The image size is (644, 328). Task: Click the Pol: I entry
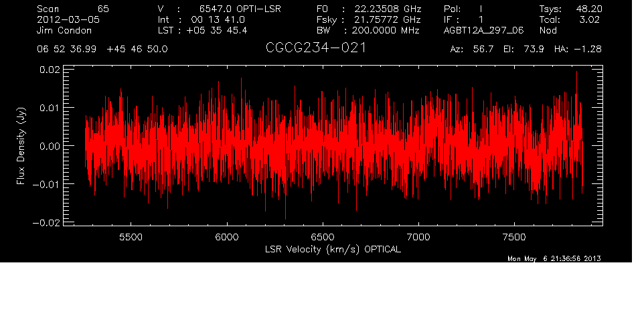click(463, 9)
